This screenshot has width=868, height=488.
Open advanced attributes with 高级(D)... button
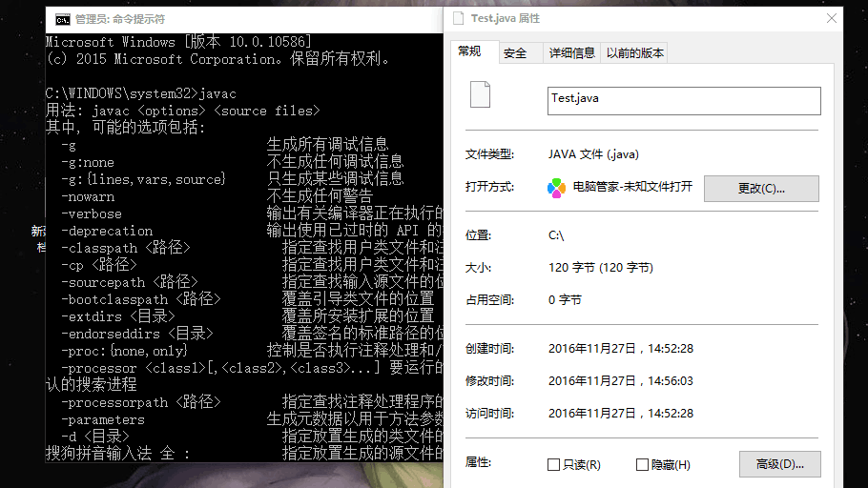(780, 464)
